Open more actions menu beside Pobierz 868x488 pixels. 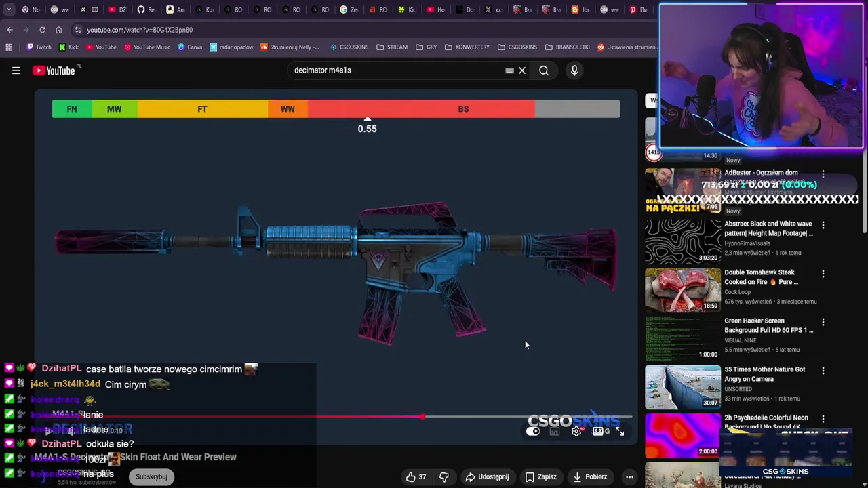(x=629, y=476)
